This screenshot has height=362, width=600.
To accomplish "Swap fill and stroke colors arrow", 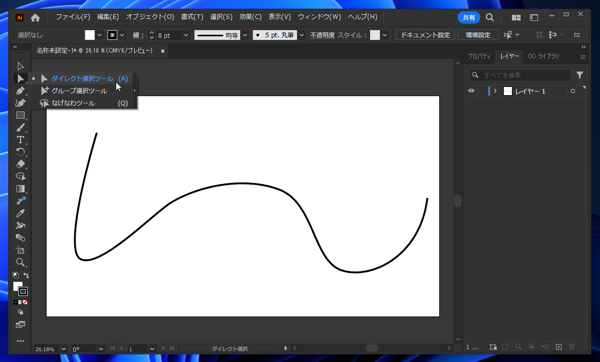I will (x=26, y=275).
